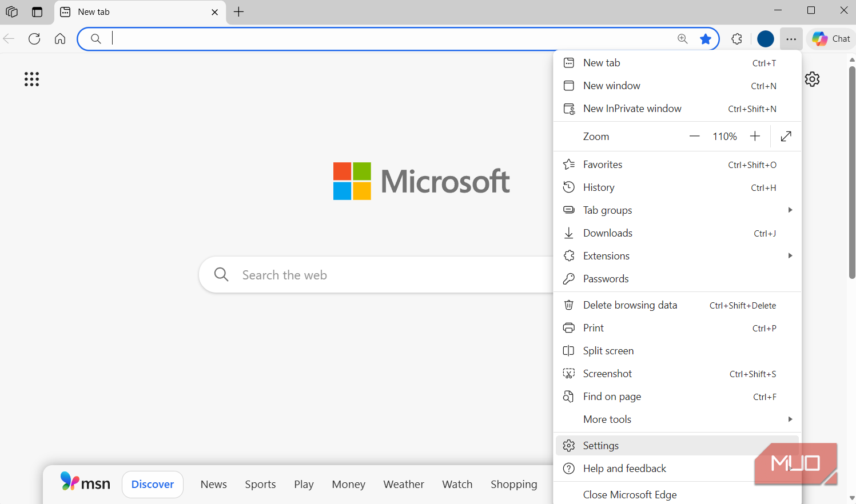Go to the Home page

click(x=60, y=39)
